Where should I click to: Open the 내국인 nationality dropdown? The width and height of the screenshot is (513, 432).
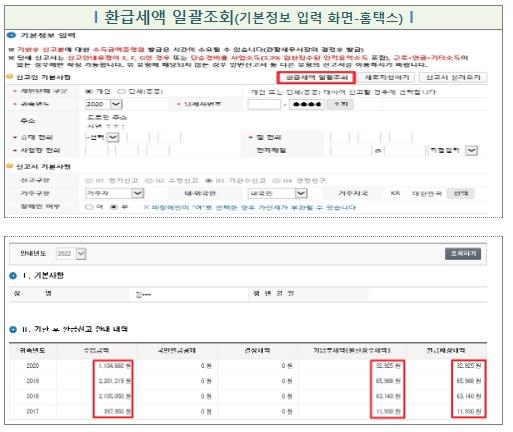(301, 193)
